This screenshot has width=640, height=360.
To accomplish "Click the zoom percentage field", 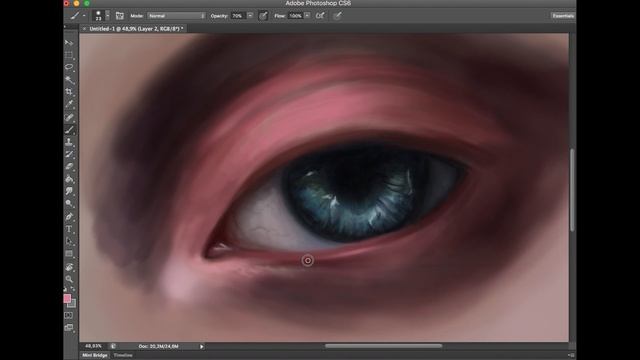I will pyautogui.click(x=93, y=346).
